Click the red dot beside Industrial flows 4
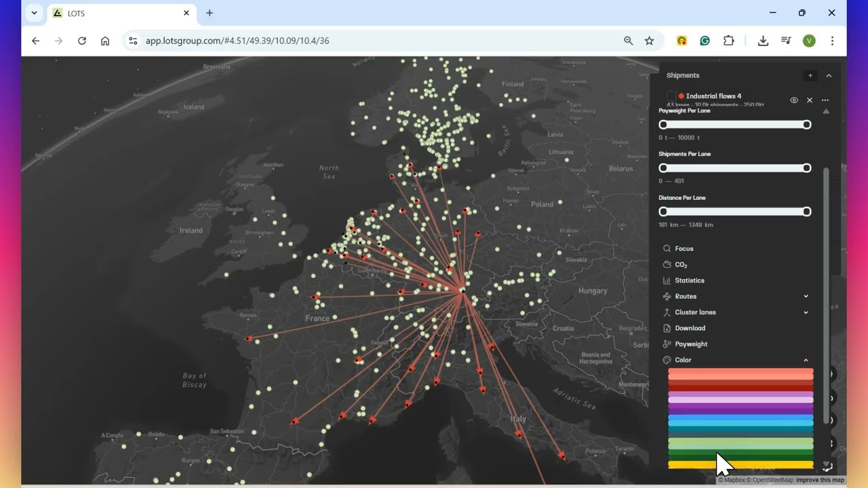 point(682,96)
